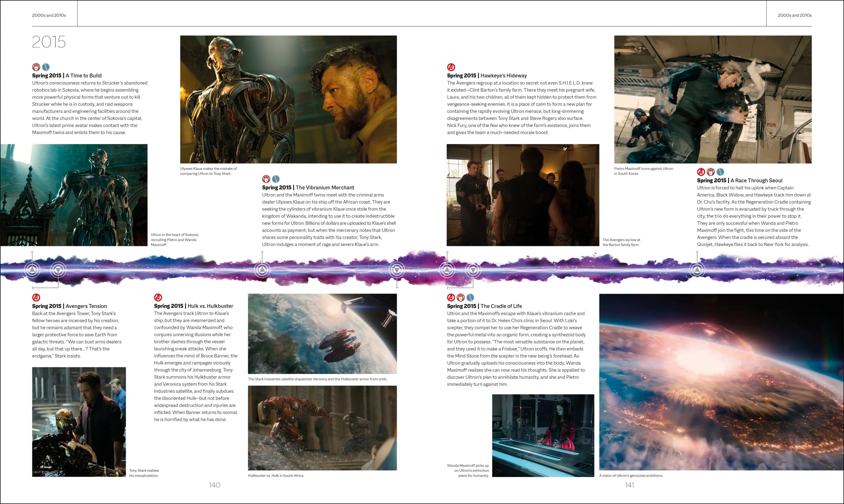Select the "2000s and 2010s" header on the left page
844x504 pixels.
[x=49, y=15]
